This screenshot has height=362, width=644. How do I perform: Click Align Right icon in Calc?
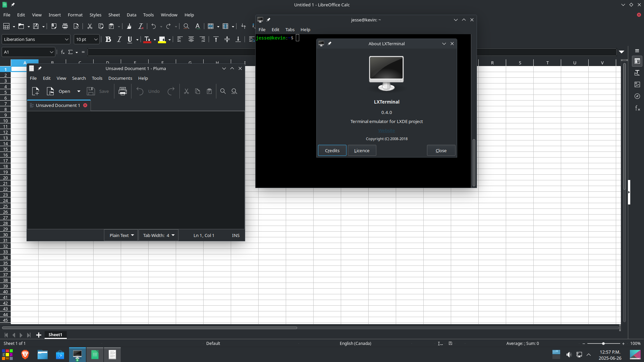(202, 40)
